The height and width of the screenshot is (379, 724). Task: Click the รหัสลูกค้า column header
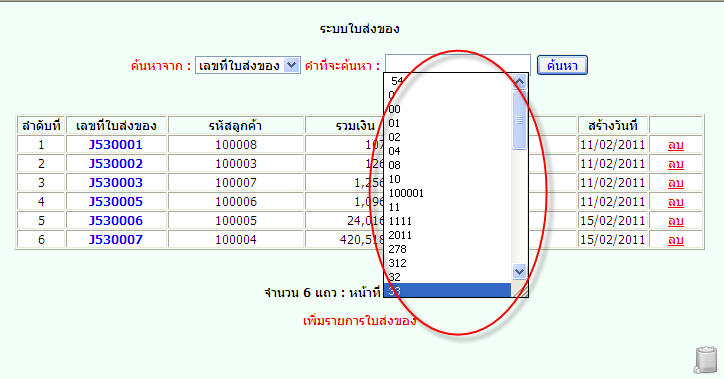236,126
